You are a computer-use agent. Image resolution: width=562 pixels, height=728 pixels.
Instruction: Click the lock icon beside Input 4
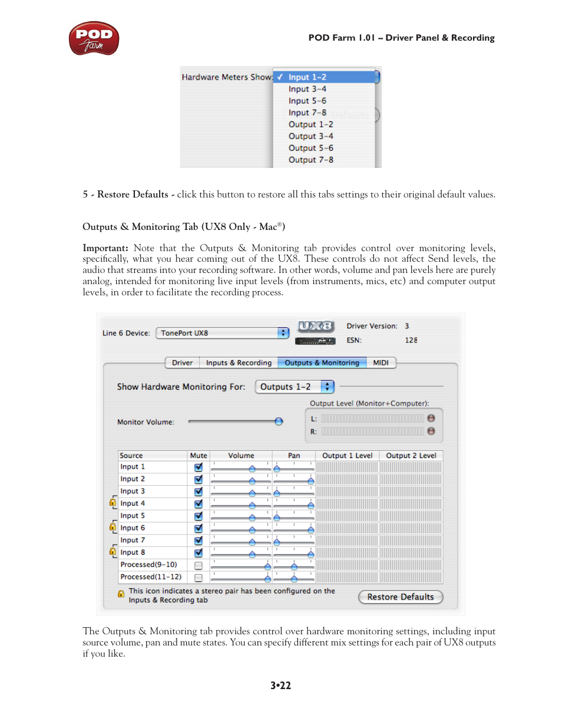(x=113, y=503)
